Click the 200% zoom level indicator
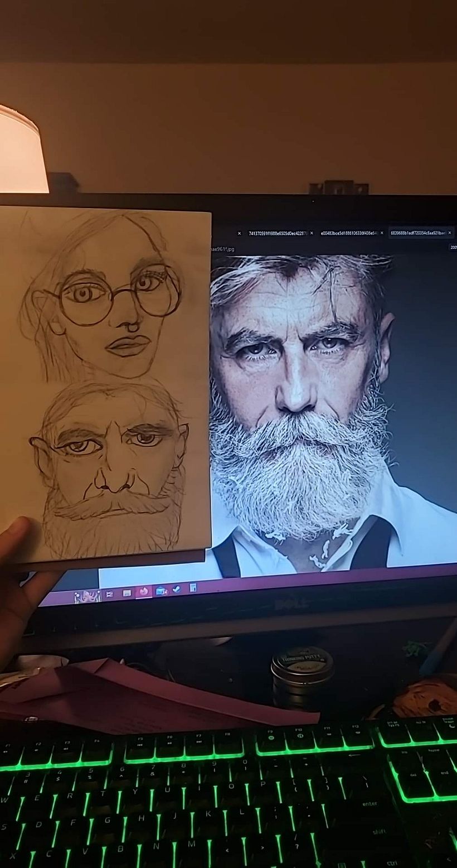Viewport: 457px width, 868px height. click(x=453, y=247)
